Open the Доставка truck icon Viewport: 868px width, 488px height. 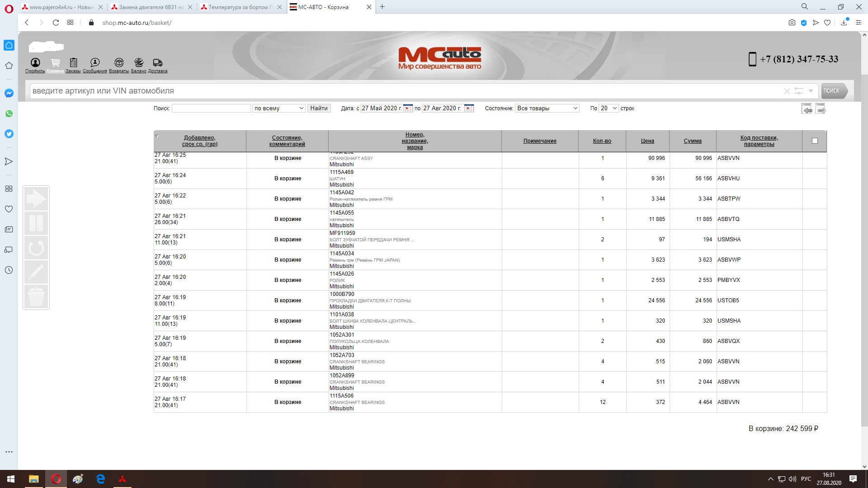tap(157, 63)
